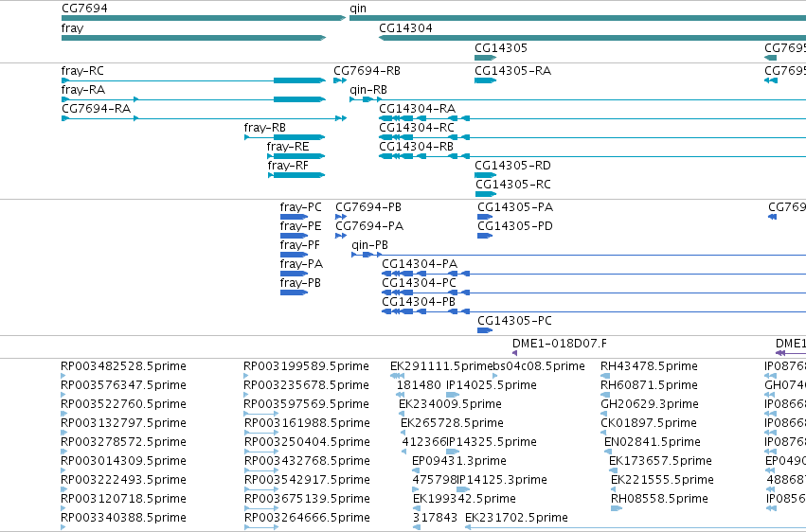
Task: Open the CG14304 gene label
Action: click(x=405, y=28)
